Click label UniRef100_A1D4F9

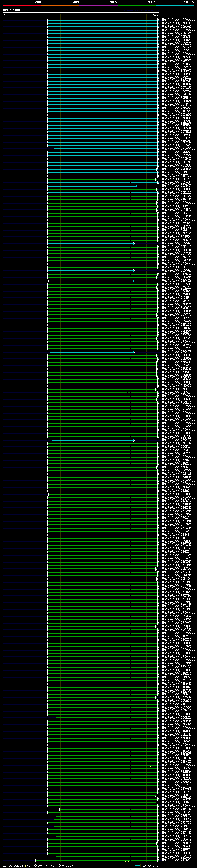[x=177, y=318]
